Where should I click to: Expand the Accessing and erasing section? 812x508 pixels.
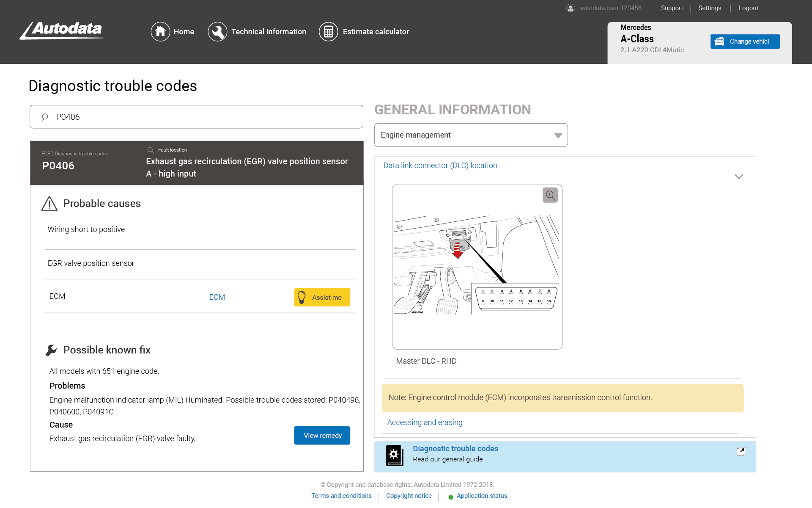(x=425, y=422)
